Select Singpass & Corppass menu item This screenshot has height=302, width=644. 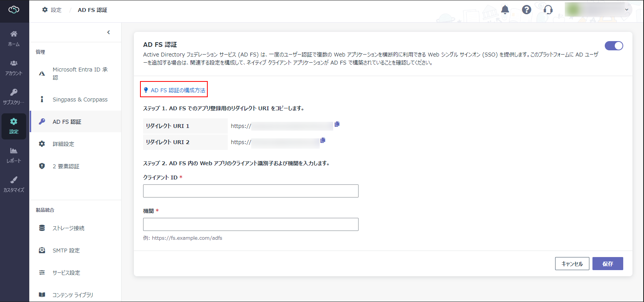tap(75, 100)
